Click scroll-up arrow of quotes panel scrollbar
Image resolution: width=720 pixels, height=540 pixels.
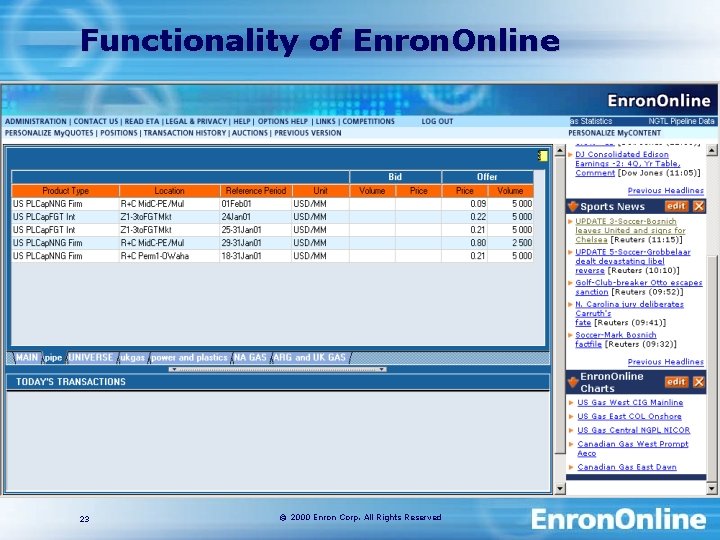click(560, 150)
